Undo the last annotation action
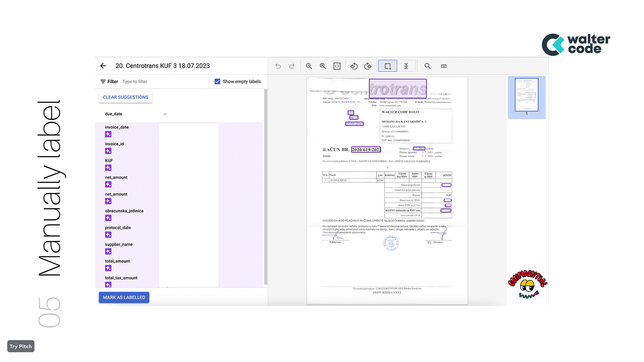This screenshot has height=362, width=644. click(x=278, y=66)
